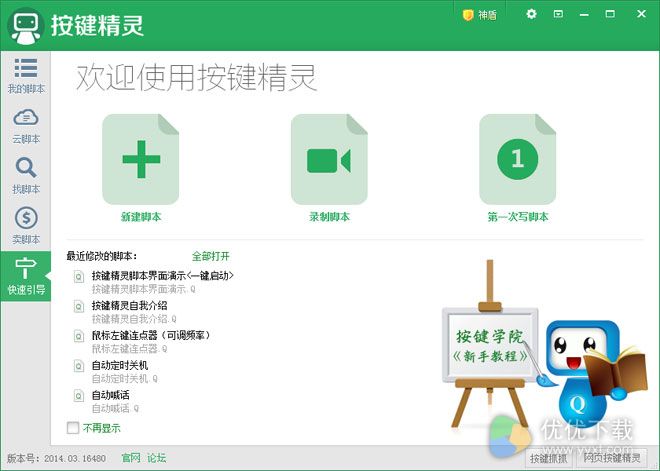
Task: Click the 网页按键精灵 button
Action: pyautogui.click(x=612, y=458)
